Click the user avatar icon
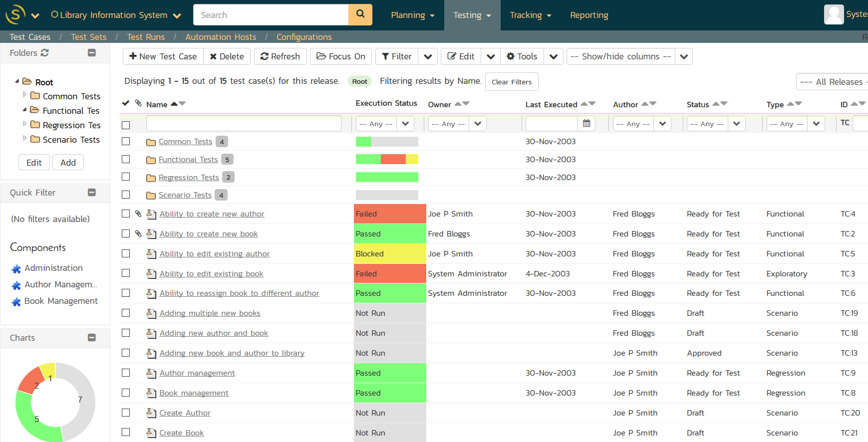 834,14
